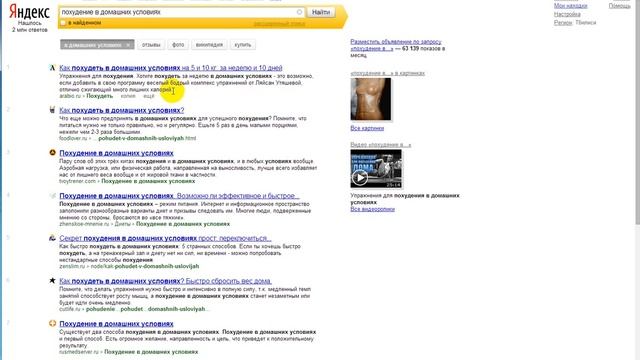Open the 'Как похудеть в домашних условиях?' result

click(x=122, y=110)
